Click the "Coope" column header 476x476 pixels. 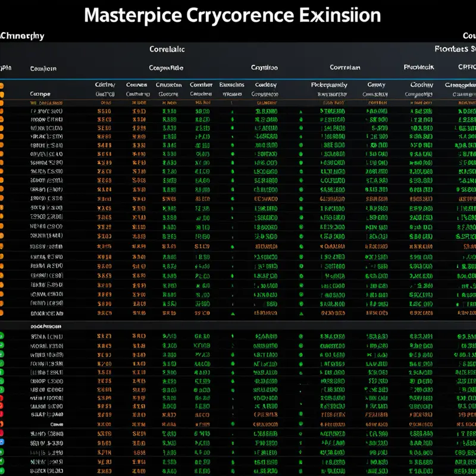pos(40,94)
